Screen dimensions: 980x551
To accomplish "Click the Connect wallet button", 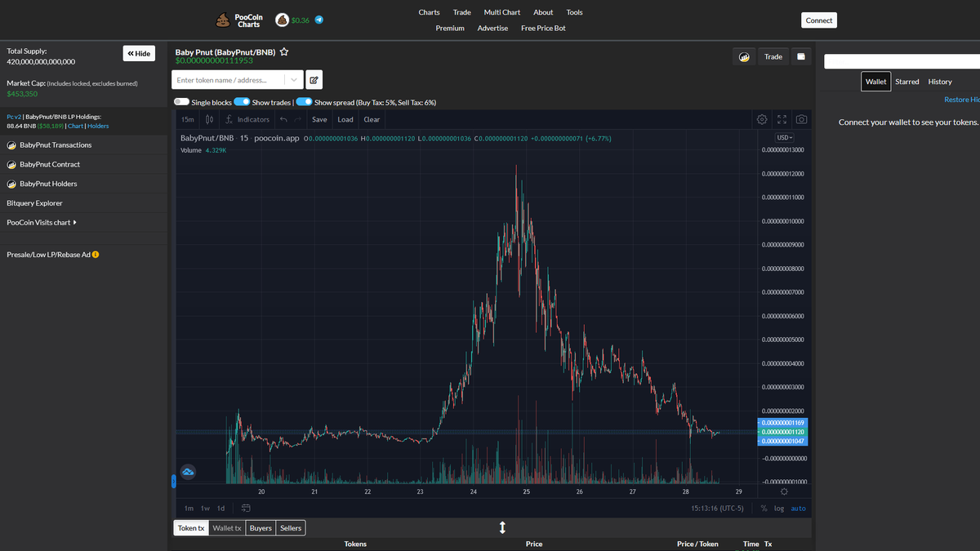I will (x=819, y=20).
